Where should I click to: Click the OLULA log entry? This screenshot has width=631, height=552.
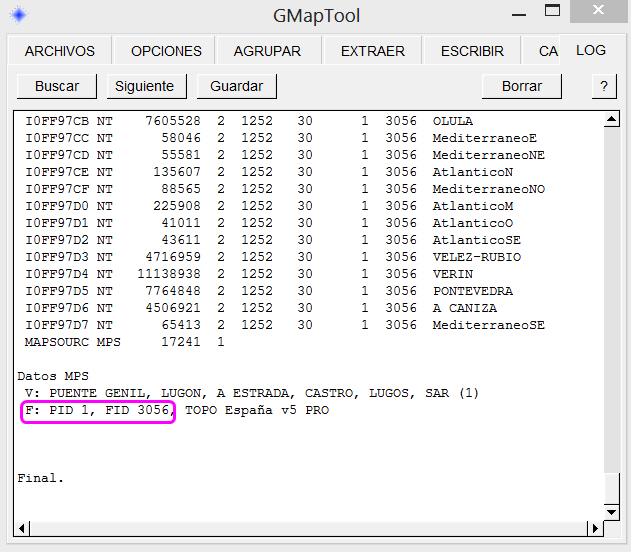[x=249, y=121]
